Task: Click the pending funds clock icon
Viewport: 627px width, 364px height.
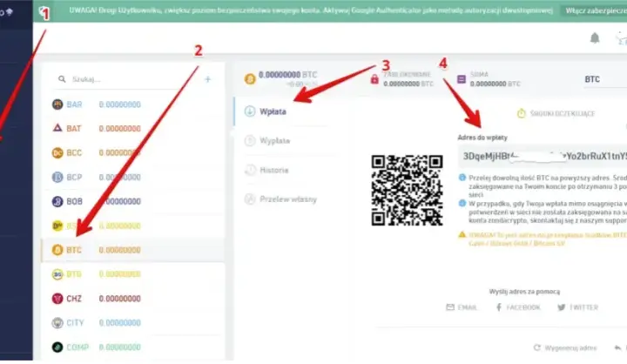Action: click(522, 113)
